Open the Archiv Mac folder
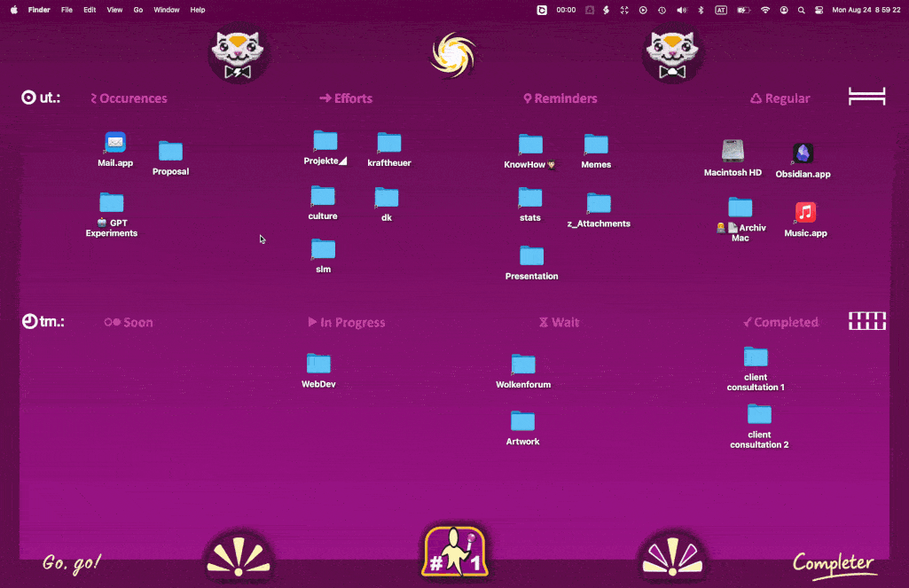This screenshot has width=909, height=588. [741, 207]
